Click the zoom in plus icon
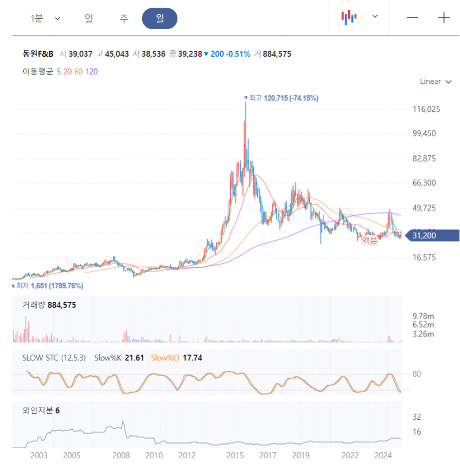The width and height of the screenshot is (460, 476). (443, 18)
